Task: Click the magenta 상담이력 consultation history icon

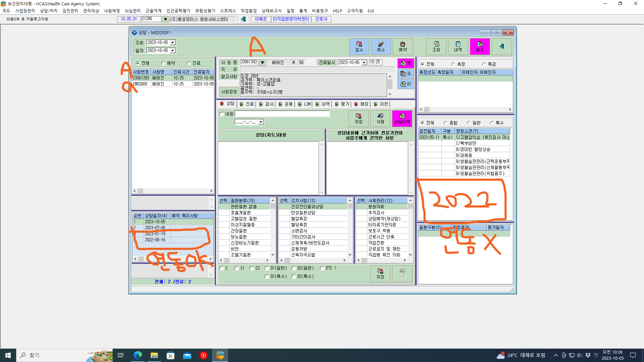Action: (402, 119)
